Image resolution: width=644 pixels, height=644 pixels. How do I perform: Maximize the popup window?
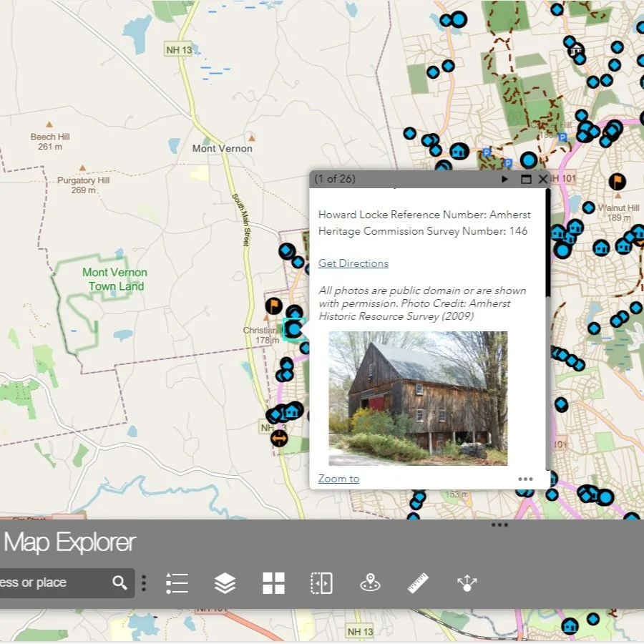pyautogui.click(x=526, y=179)
